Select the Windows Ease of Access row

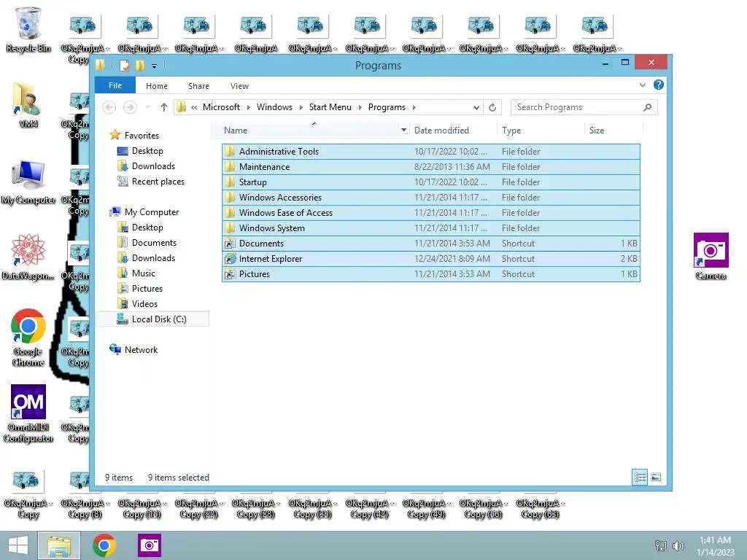(430, 212)
